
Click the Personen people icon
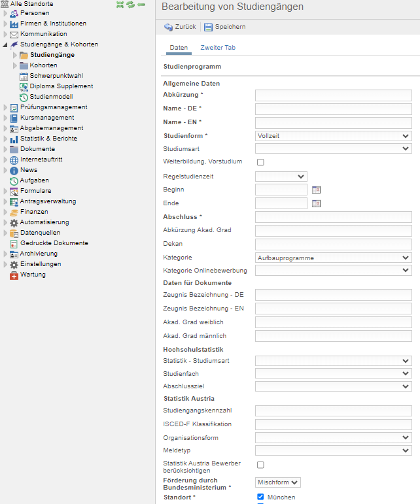tap(14, 14)
